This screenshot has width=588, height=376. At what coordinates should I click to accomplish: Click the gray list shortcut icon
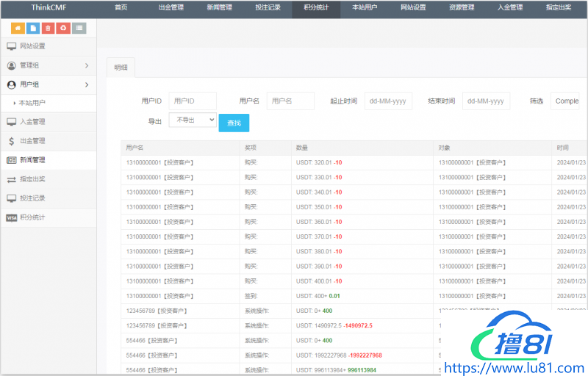pos(79,29)
